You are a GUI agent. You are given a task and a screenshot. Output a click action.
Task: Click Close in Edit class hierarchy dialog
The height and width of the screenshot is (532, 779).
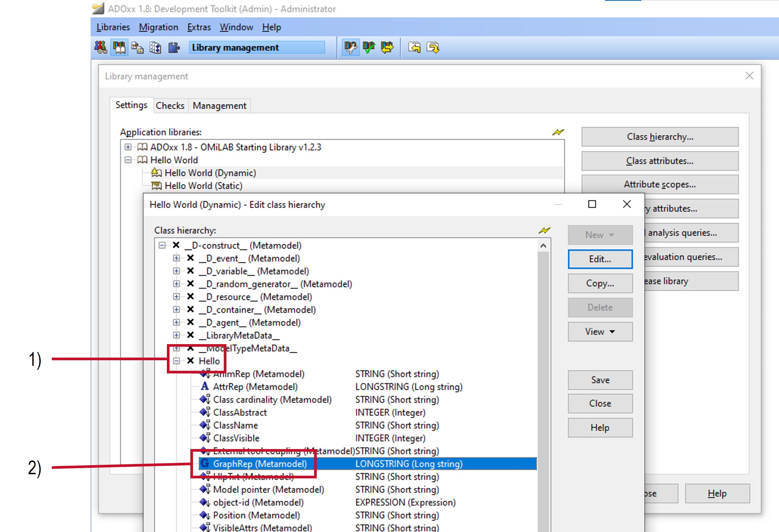tap(600, 403)
